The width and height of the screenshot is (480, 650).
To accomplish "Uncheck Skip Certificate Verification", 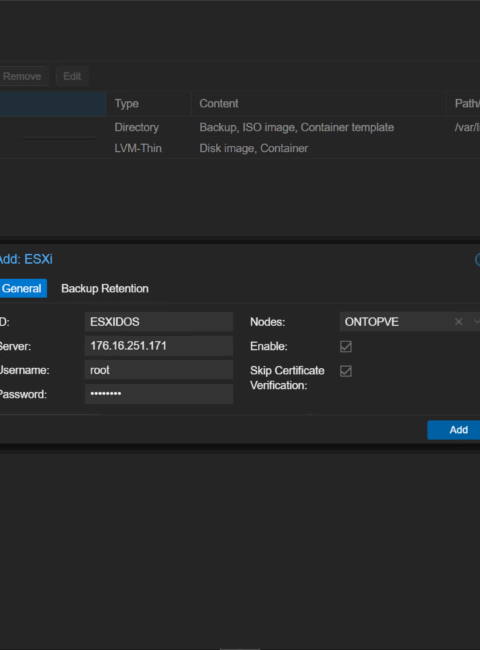I will (x=346, y=371).
